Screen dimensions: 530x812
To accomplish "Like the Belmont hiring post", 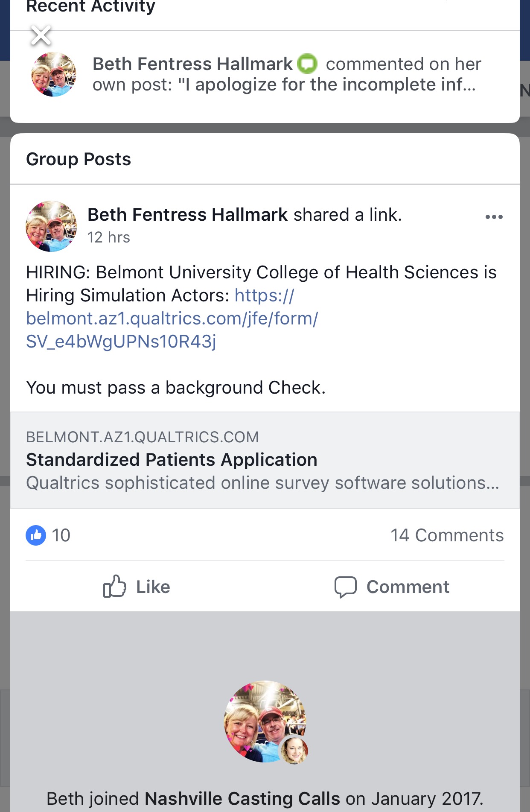I will tap(137, 587).
